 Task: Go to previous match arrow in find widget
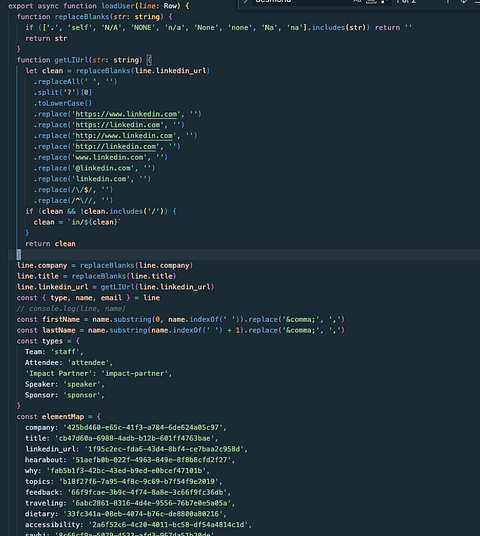coord(447,1)
